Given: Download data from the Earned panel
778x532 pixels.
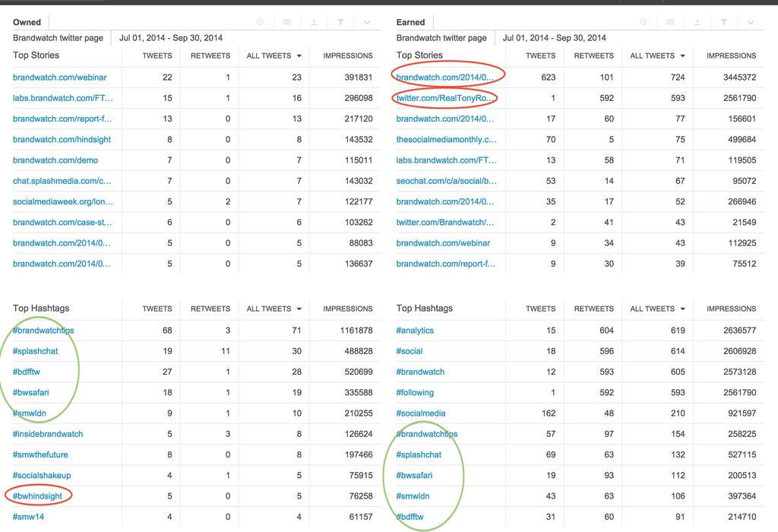Looking at the screenshot, I should (697, 22).
